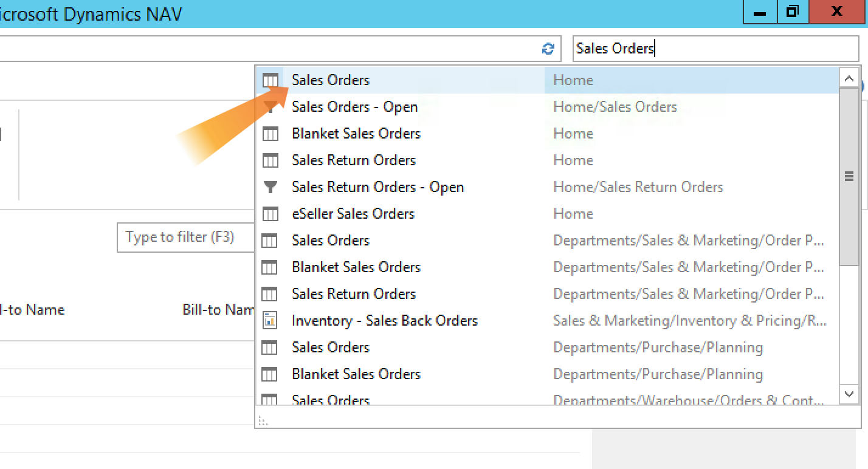Open Sales Return Orders - Open filter result
This screenshot has width=868, height=469.
tap(546, 187)
